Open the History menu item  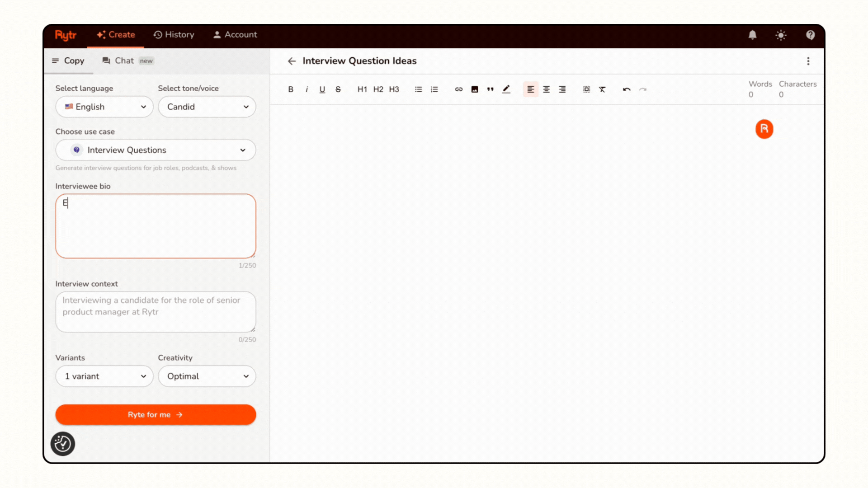click(x=174, y=34)
